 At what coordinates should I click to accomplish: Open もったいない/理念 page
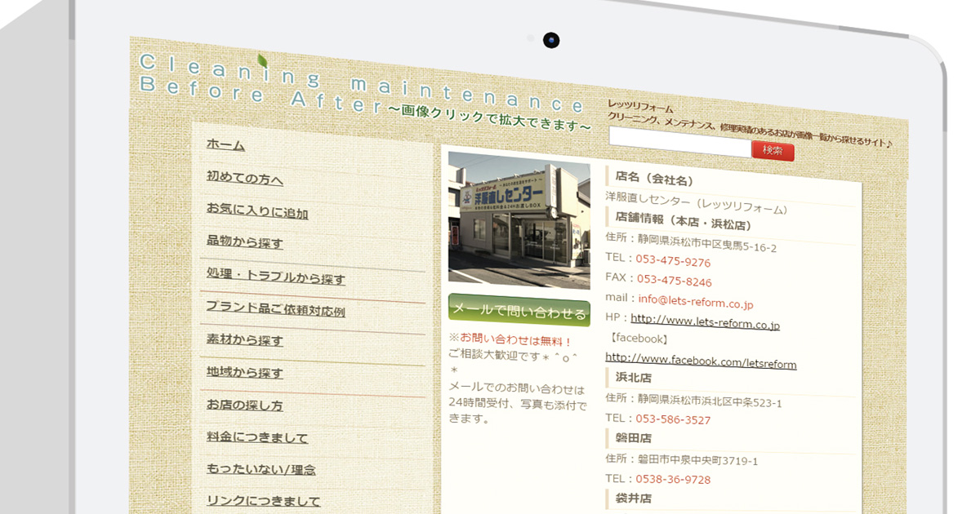point(261,469)
